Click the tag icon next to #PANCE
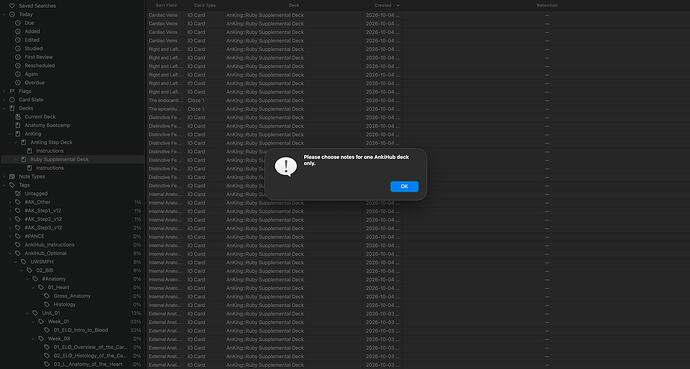Image resolution: width=690 pixels, height=369 pixels. tap(18, 236)
